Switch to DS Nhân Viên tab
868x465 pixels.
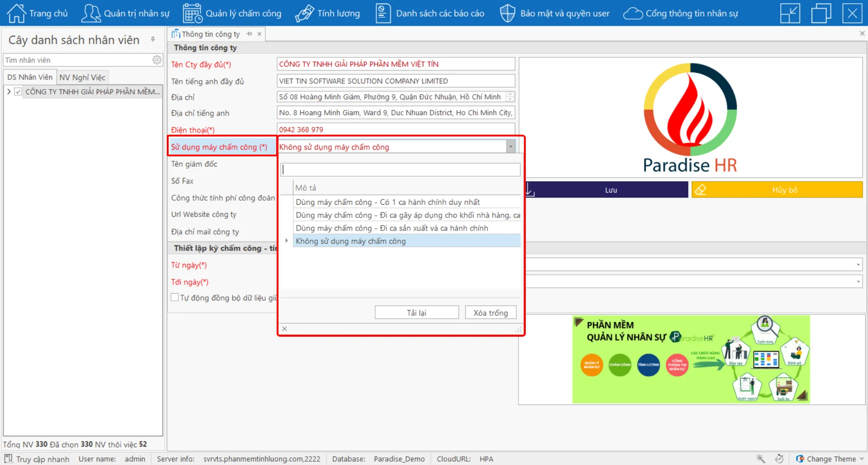[x=30, y=77]
